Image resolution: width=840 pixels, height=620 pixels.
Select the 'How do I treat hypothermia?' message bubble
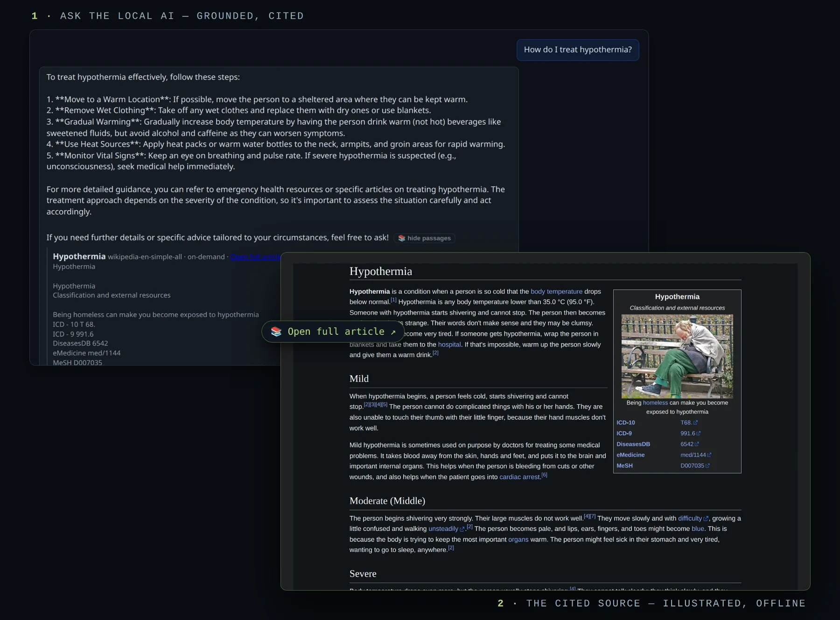pos(578,50)
